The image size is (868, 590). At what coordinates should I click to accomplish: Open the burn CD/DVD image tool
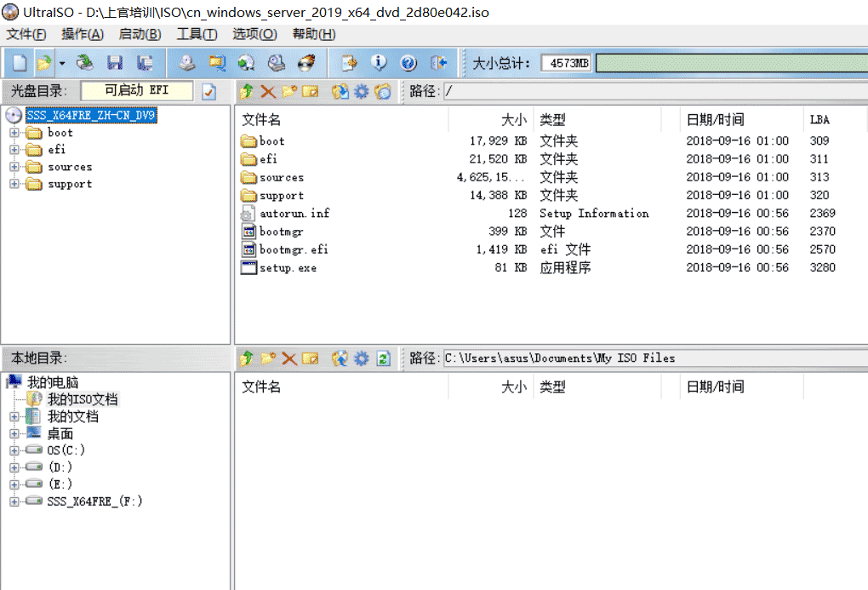303,62
